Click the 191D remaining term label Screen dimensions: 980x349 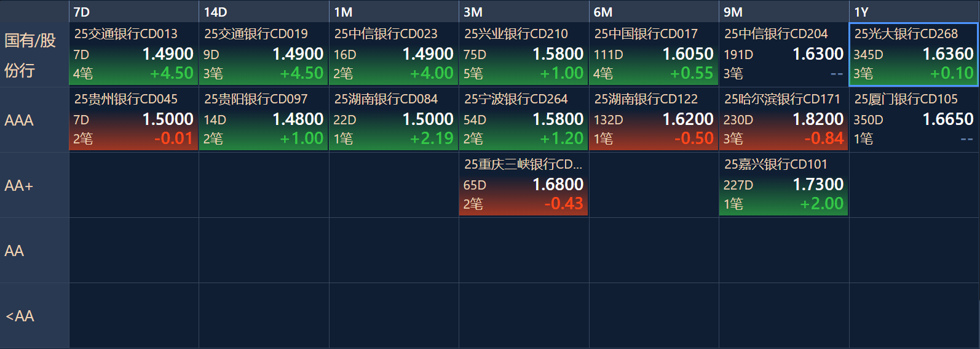(x=738, y=55)
